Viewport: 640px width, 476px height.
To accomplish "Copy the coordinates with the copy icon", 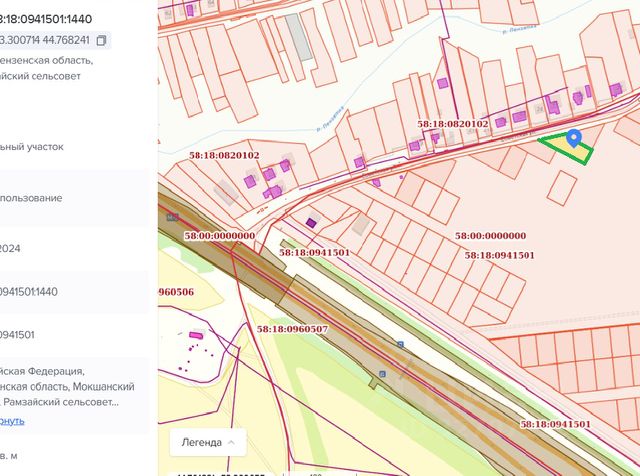I will pos(101,41).
